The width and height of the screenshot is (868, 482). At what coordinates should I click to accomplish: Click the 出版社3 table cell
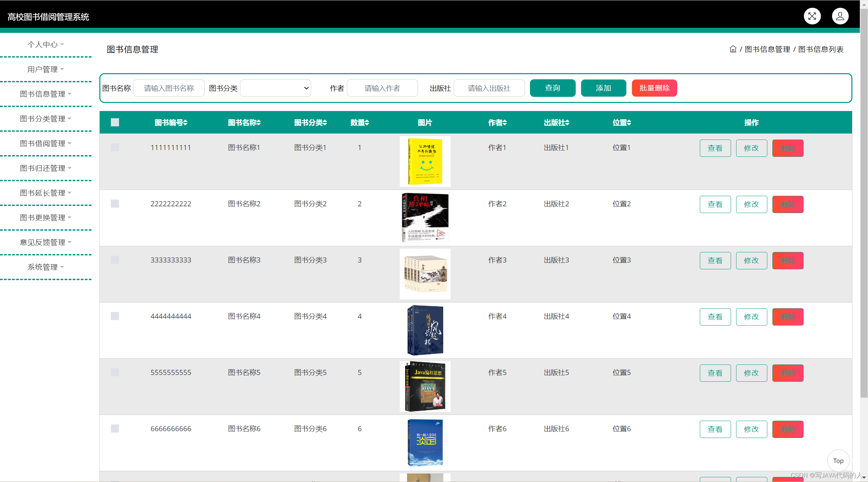pyautogui.click(x=556, y=260)
